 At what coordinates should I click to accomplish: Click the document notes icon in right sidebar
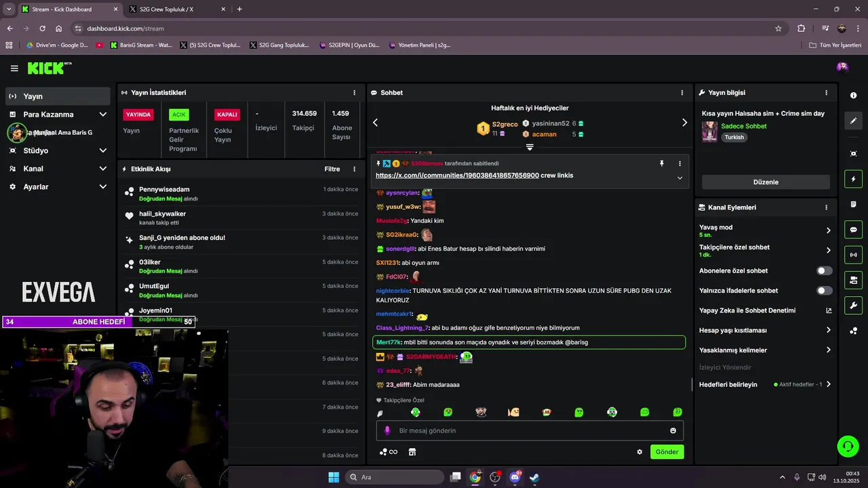(853, 204)
